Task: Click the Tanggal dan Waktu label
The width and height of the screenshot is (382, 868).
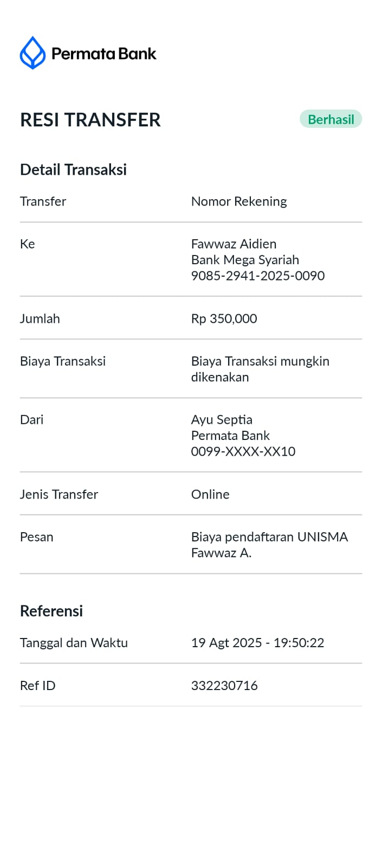Action: click(x=74, y=643)
